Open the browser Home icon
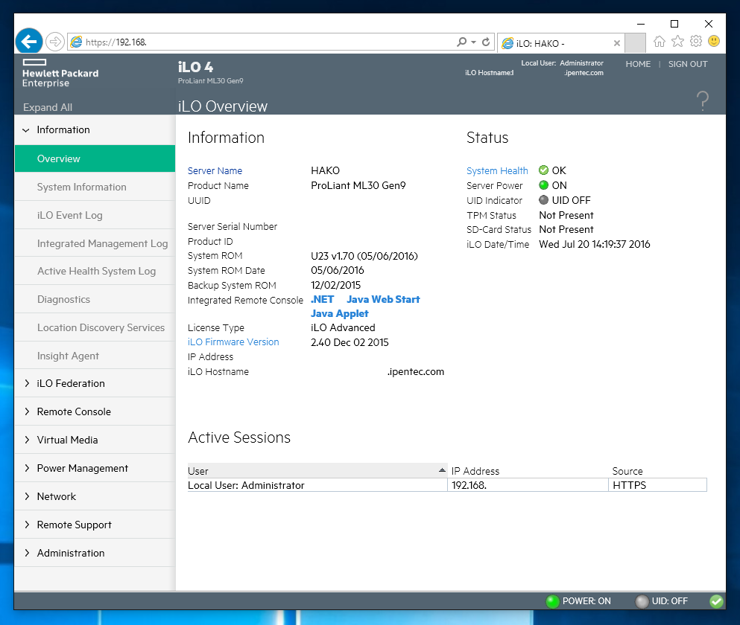The height and width of the screenshot is (625, 740). [659, 42]
